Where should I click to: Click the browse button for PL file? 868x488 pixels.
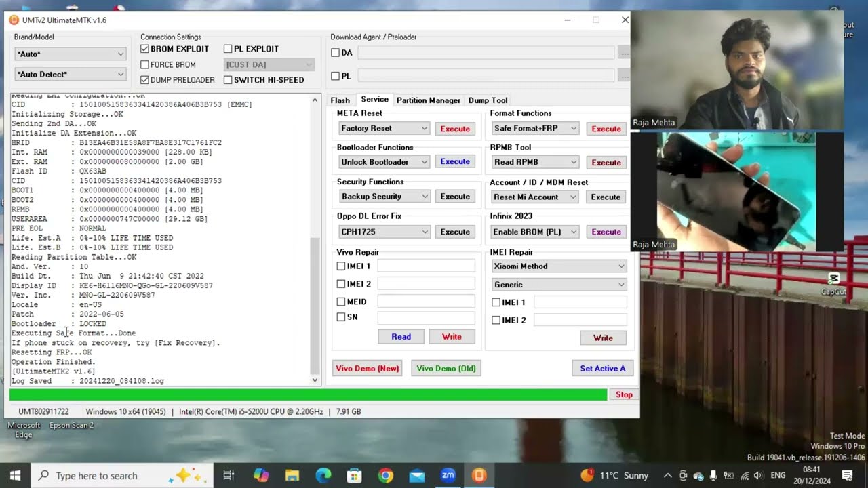tap(624, 76)
